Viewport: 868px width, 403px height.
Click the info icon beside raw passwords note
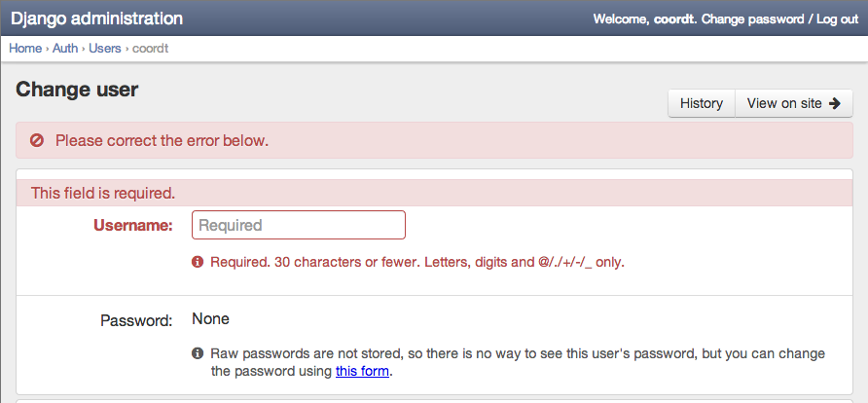coord(198,352)
